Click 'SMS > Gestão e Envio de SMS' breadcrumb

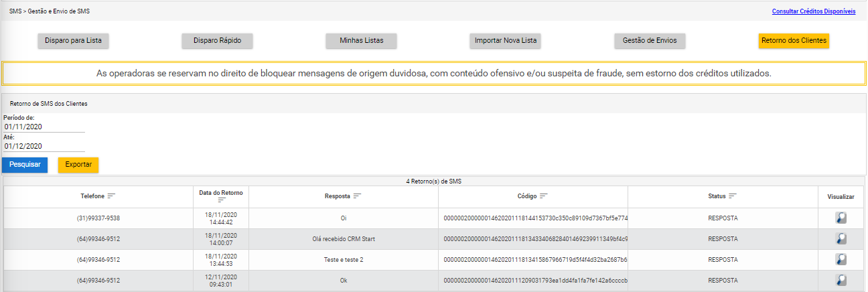pyautogui.click(x=50, y=11)
